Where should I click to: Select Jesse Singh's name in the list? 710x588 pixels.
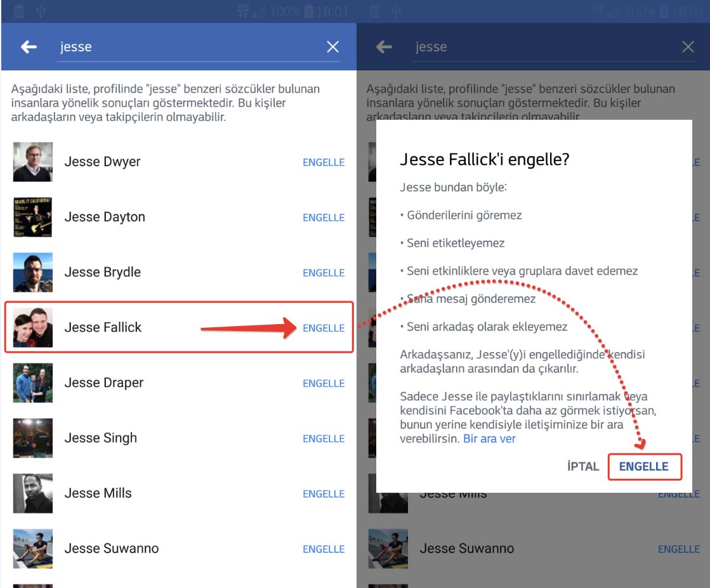tap(101, 438)
